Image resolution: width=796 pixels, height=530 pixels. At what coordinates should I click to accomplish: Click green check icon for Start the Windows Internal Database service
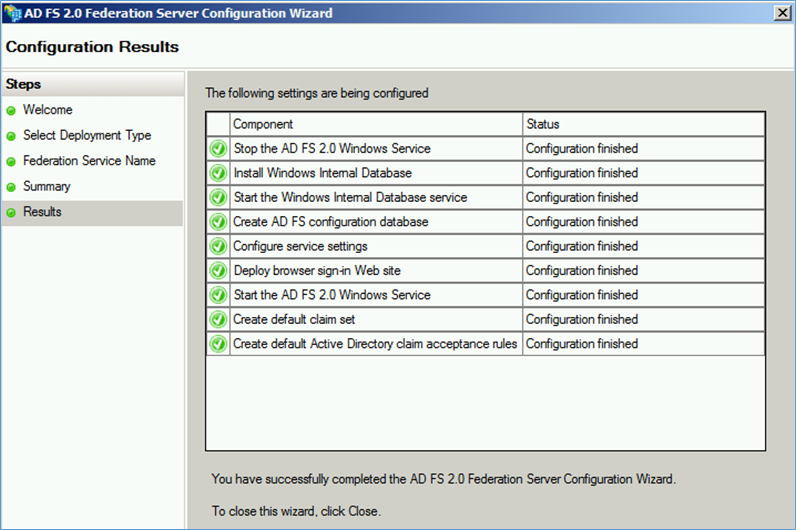click(218, 197)
